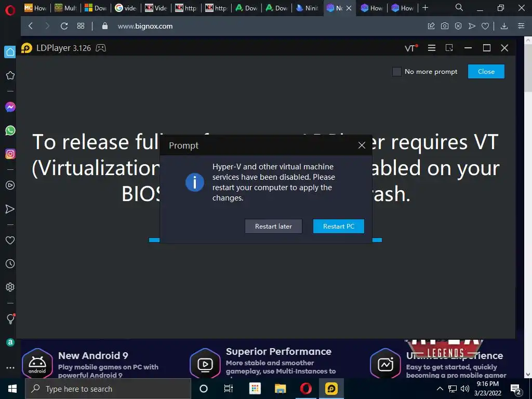The height and width of the screenshot is (399, 532).
Task: Open a new tab with plus
Action: (x=425, y=8)
